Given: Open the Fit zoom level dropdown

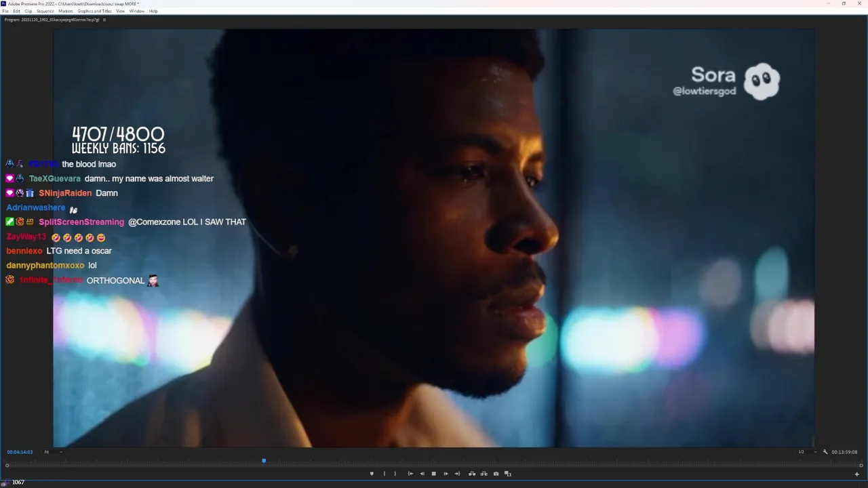Looking at the screenshot, I should pyautogui.click(x=53, y=452).
